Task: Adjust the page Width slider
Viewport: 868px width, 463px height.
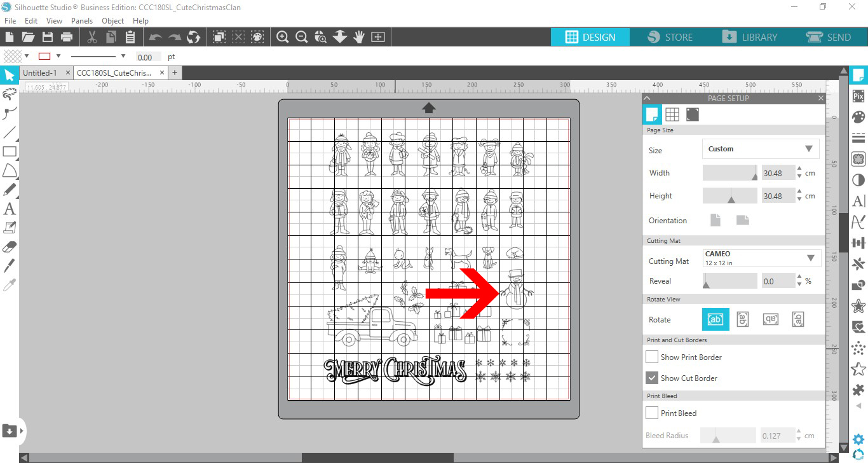Action: [729, 172]
